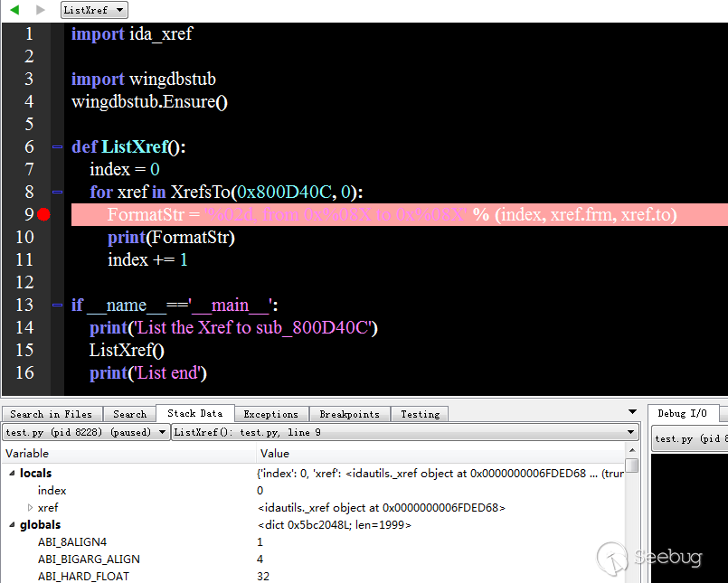Open the Testing tab
Screen dimensions: 728x583
coord(421,414)
